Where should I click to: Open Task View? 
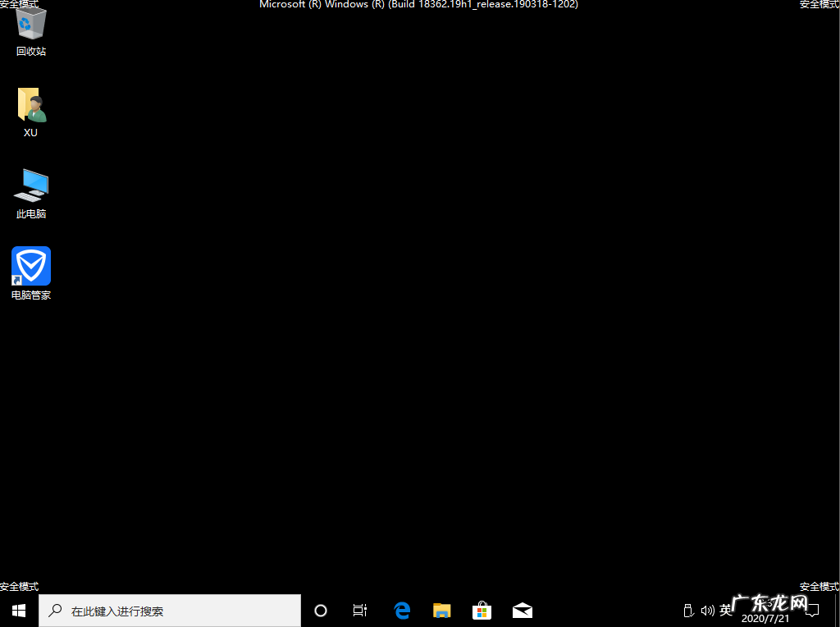[x=359, y=611]
